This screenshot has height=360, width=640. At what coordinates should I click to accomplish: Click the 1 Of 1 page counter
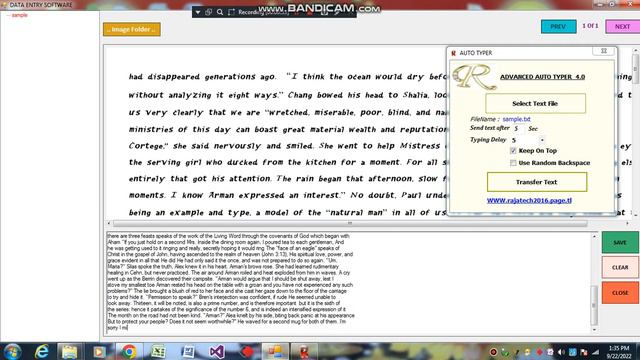[x=590, y=26]
